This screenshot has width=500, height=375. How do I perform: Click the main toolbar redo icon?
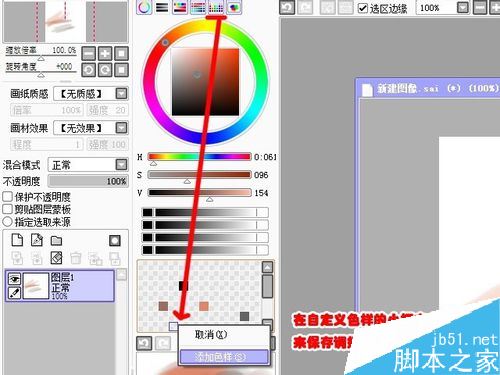pyautogui.click(x=305, y=7)
